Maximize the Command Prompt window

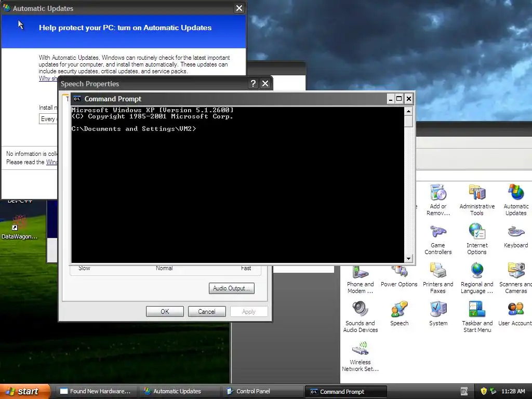[x=400, y=99]
